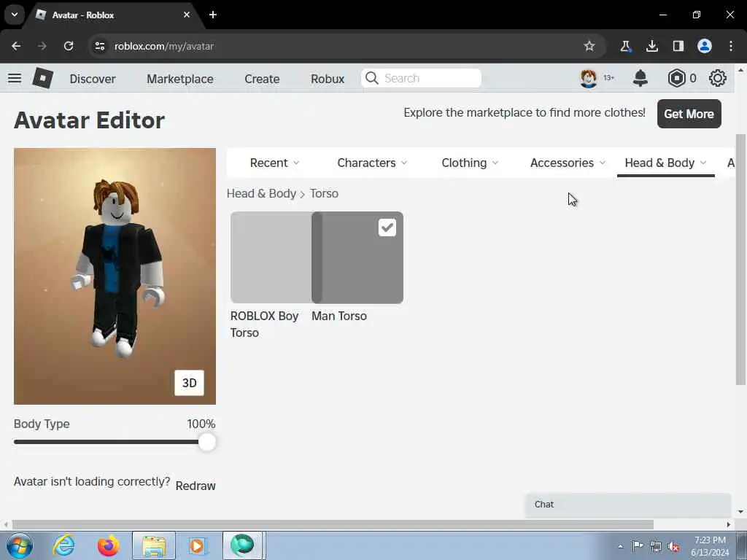
Task: Click the search magnifier icon
Action: point(371,78)
